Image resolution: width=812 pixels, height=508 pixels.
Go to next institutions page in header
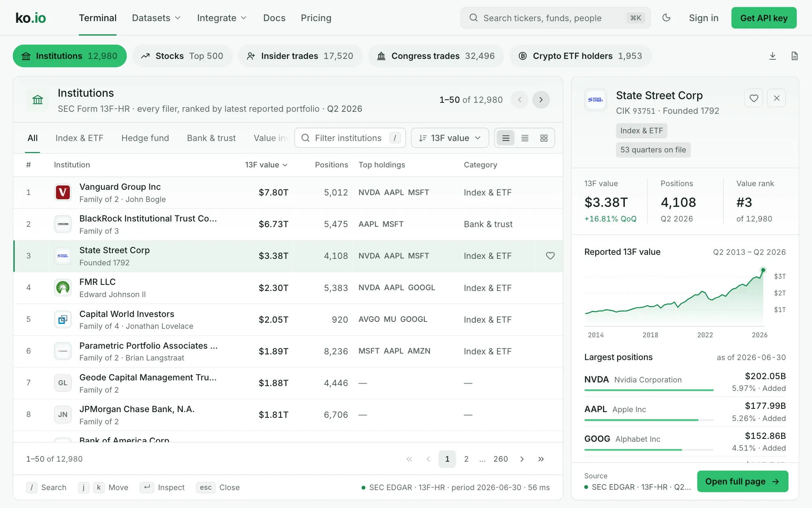pyautogui.click(x=541, y=100)
